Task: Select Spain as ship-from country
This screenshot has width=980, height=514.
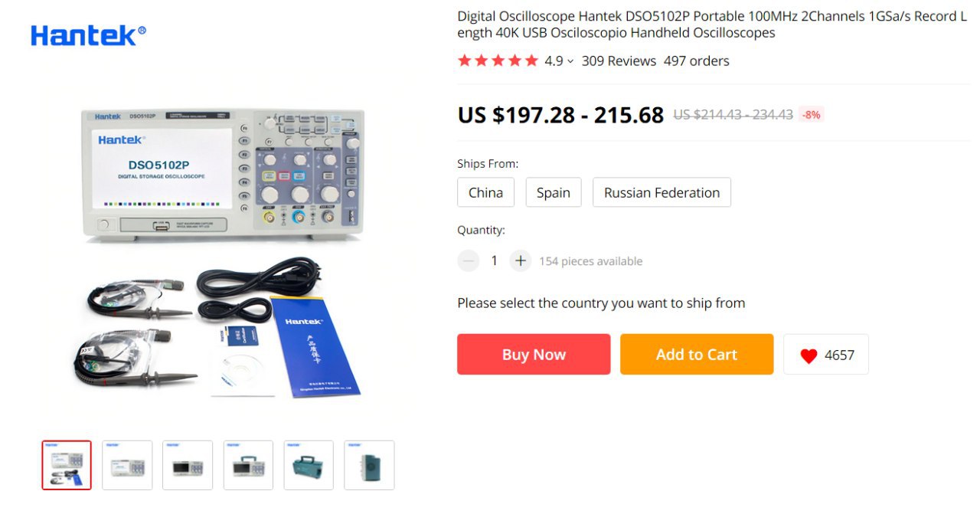Action: [554, 192]
